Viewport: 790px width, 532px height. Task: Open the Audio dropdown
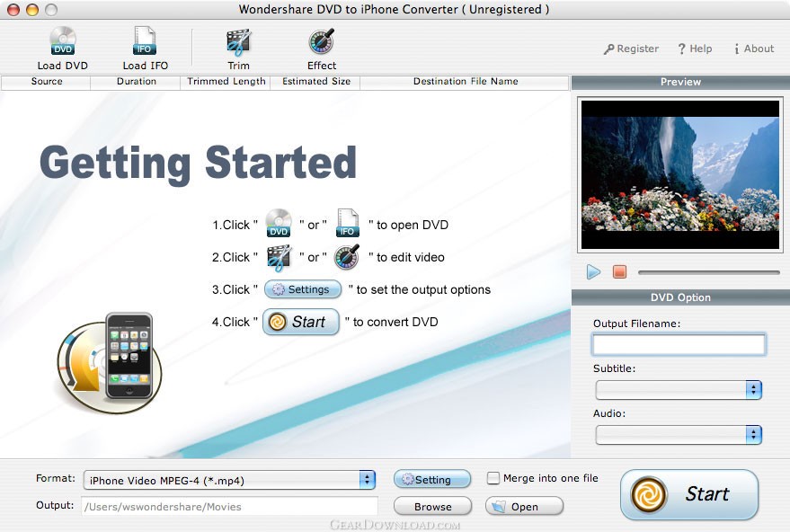679,435
